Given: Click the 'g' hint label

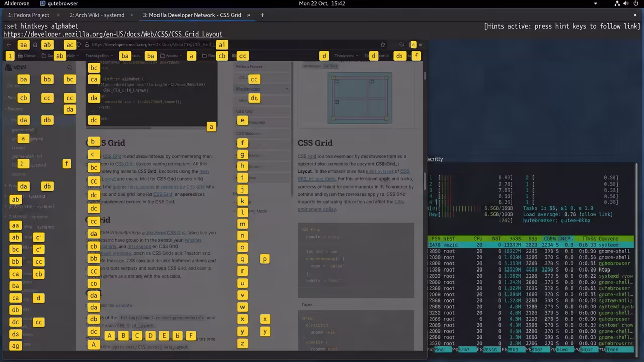Looking at the screenshot, I should click(x=243, y=155).
